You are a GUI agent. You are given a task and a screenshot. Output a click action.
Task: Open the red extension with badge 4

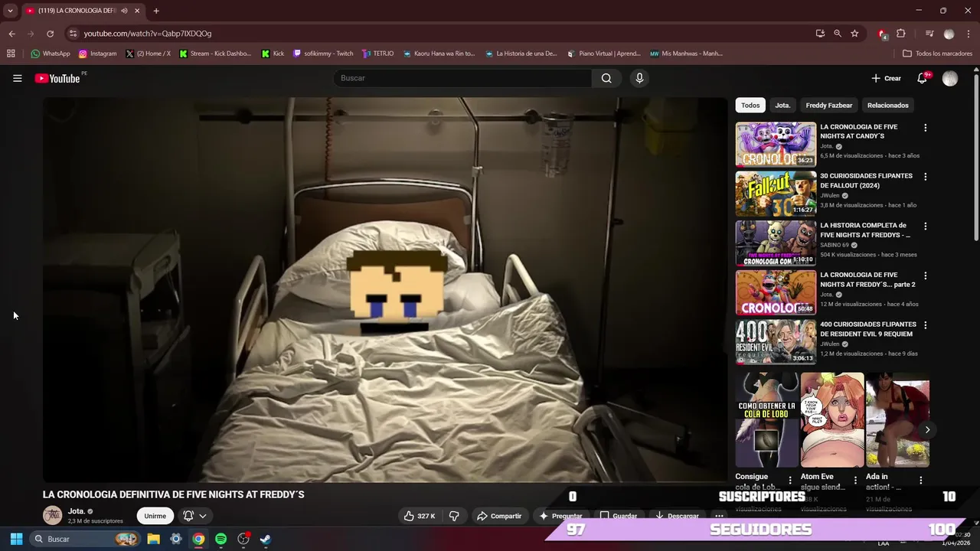point(883,34)
